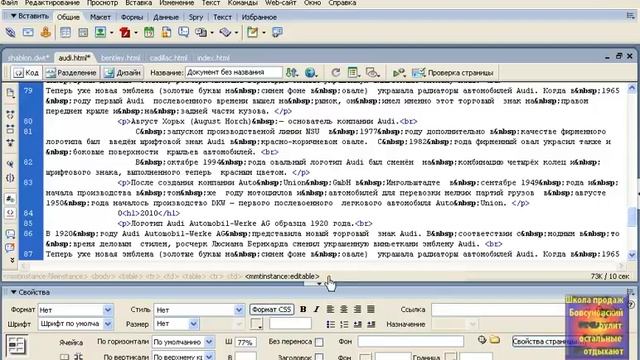Tick the 'Без переноса' checkbox
Viewport: 640px width, 360px height.
tap(319, 342)
